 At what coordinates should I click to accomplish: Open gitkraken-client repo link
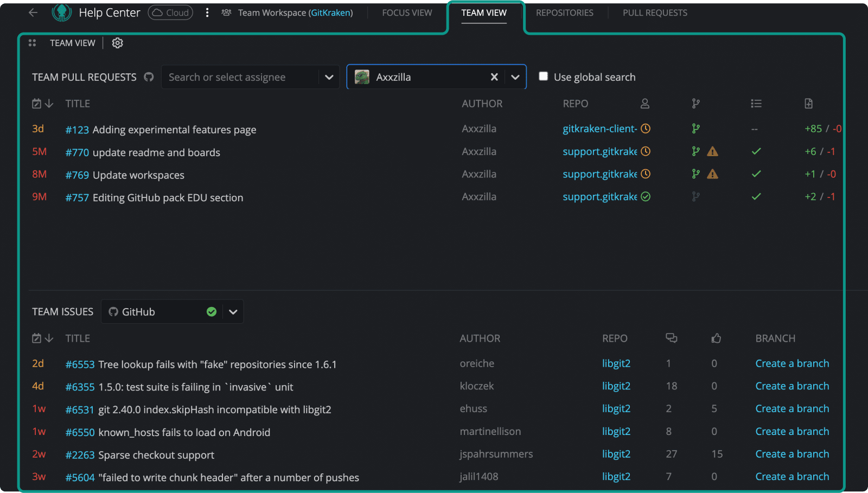click(599, 129)
